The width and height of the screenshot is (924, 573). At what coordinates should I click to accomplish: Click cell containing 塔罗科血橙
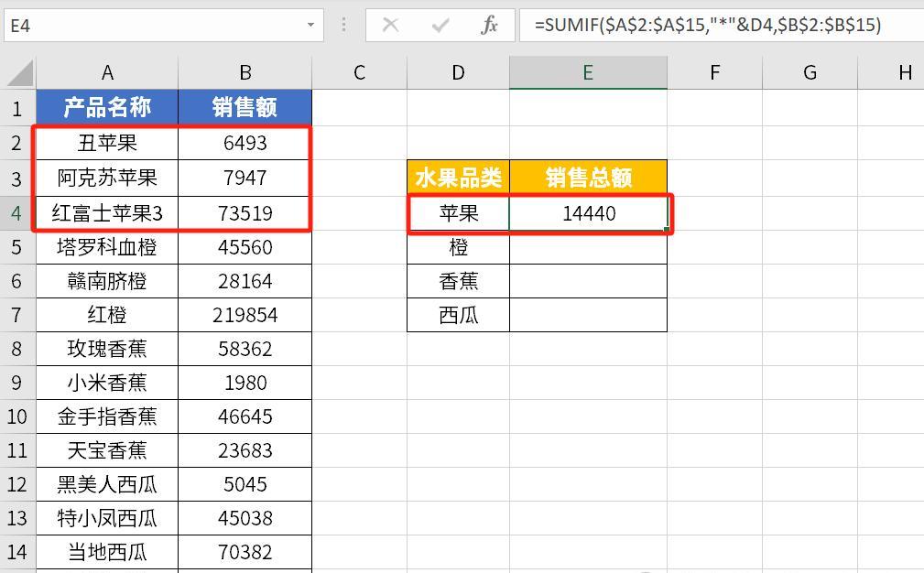coord(106,247)
